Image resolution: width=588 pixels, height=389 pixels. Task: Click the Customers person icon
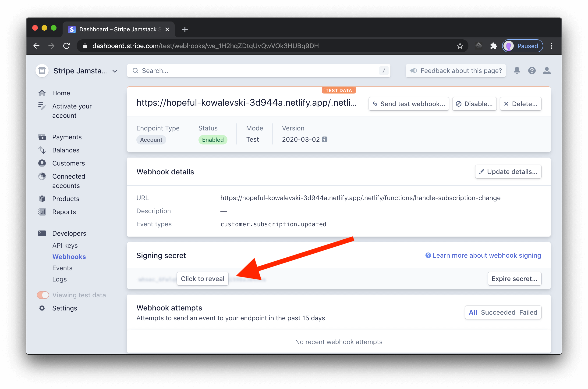42,163
